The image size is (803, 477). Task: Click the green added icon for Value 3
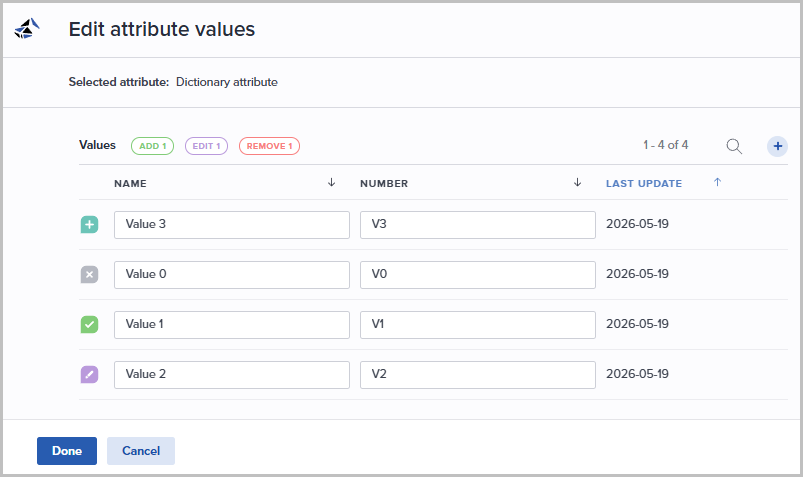point(90,224)
